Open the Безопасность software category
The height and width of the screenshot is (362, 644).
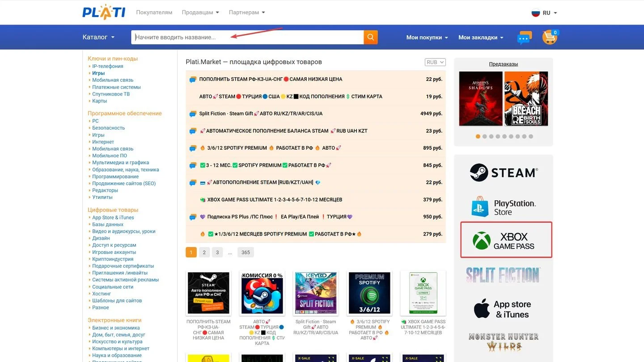coord(109,128)
